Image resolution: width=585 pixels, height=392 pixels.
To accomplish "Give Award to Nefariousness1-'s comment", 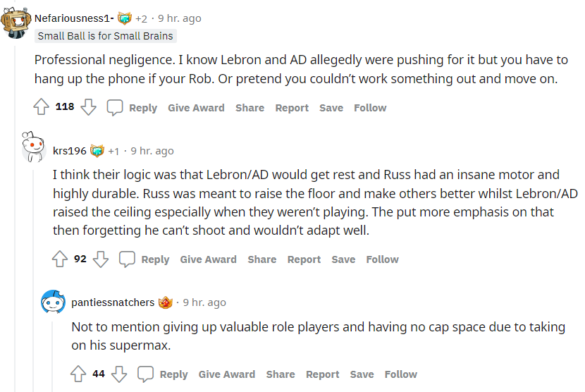I will 196,108.
